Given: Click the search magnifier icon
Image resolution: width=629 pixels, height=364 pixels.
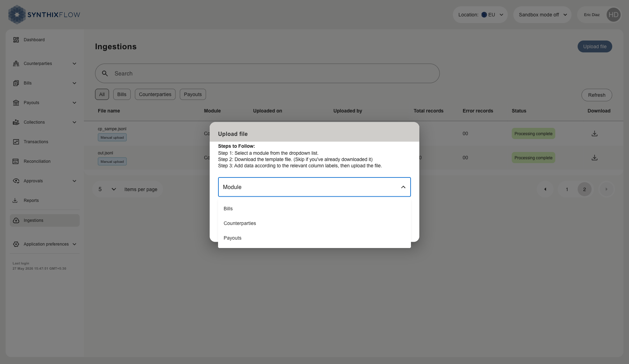Looking at the screenshot, I should 105,73.
